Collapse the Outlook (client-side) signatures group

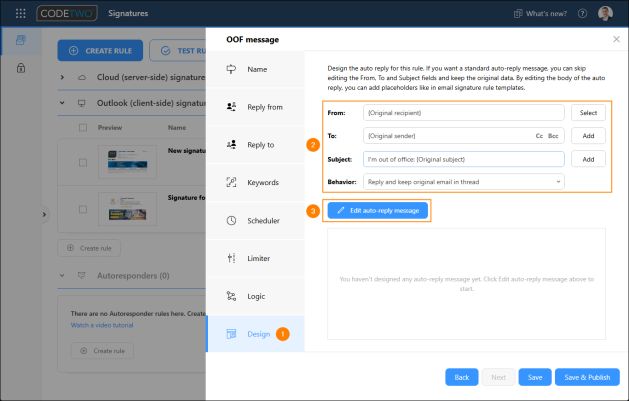(62, 103)
